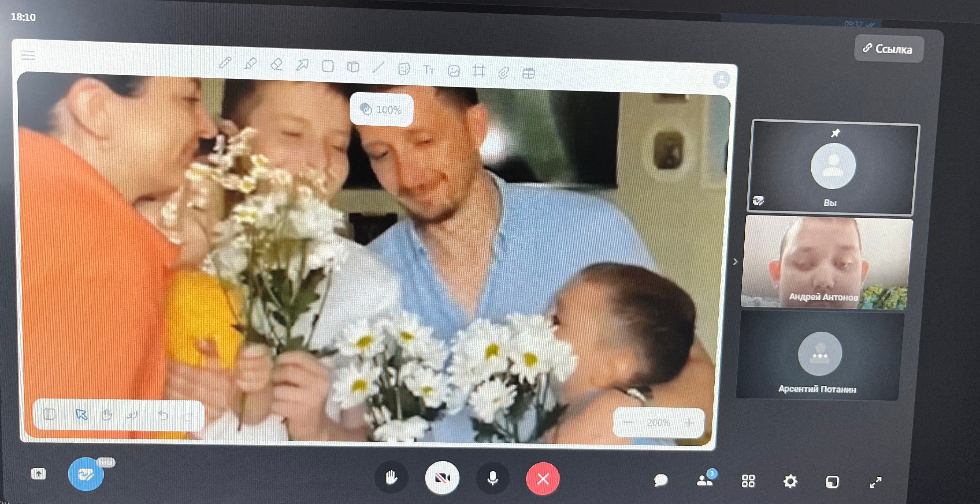
Task: Switch to picture-in-picture mode
Action: [832, 482]
